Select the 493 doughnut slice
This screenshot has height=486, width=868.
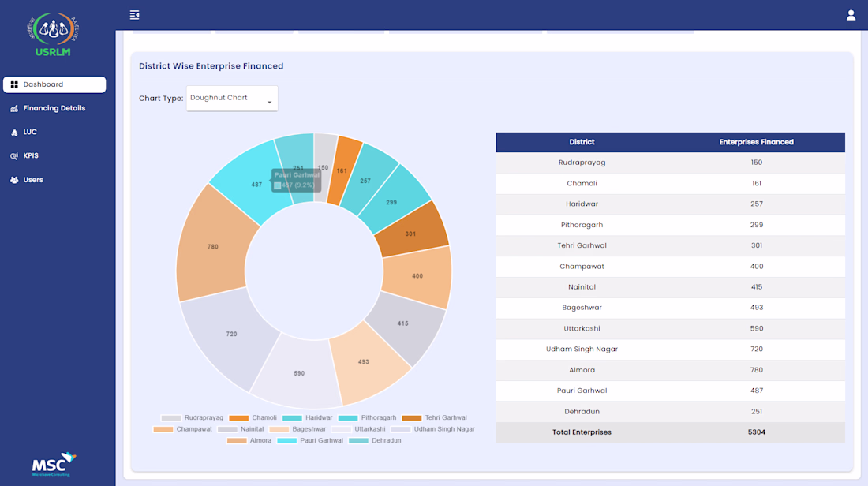(363, 362)
